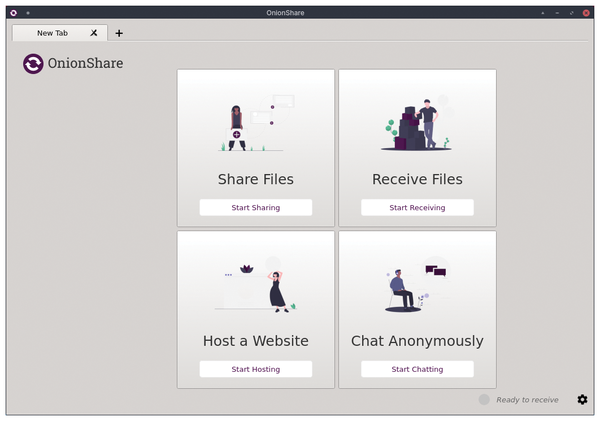
Task: Click the Chat Anonymously illustration
Action: 417,284
